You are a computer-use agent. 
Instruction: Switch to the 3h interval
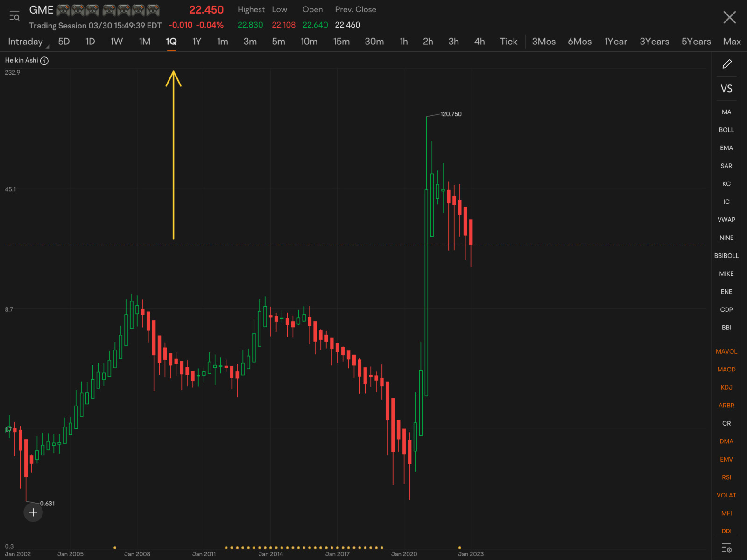click(x=454, y=42)
